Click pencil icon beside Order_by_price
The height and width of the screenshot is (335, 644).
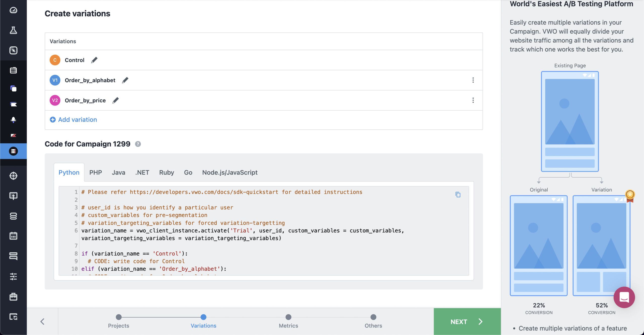point(115,100)
